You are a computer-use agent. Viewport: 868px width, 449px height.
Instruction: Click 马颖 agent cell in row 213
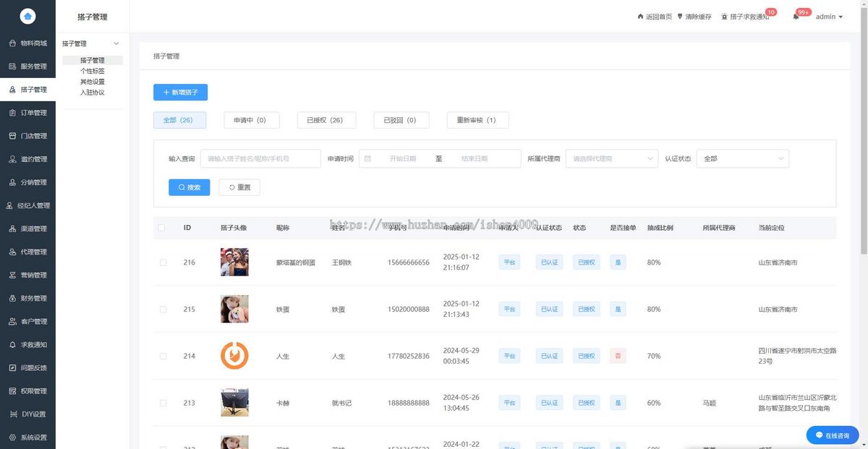(x=709, y=403)
